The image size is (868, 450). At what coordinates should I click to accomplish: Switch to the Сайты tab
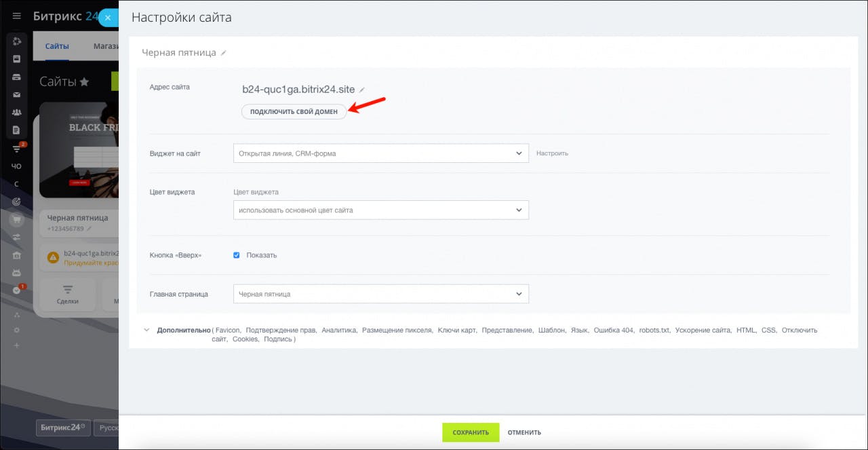(x=57, y=46)
